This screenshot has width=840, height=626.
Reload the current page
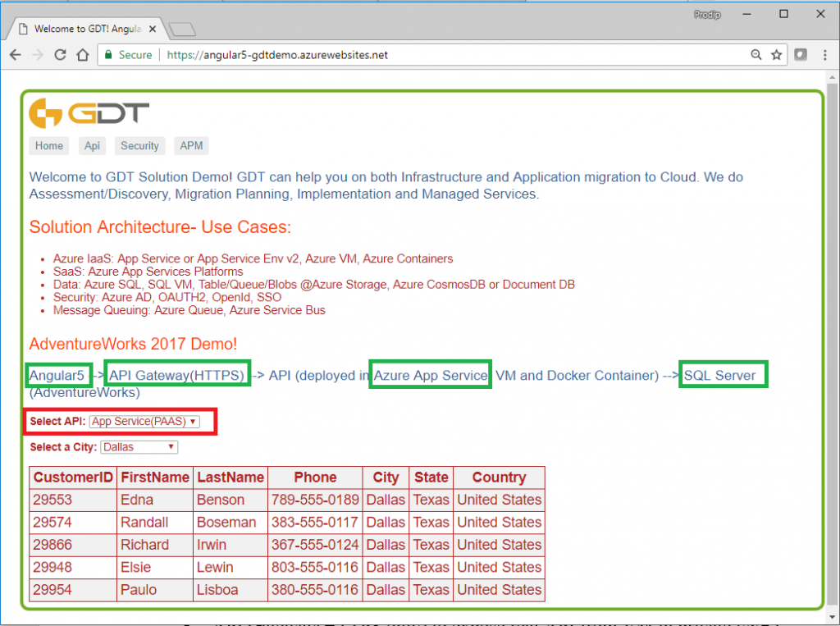[60, 54]
